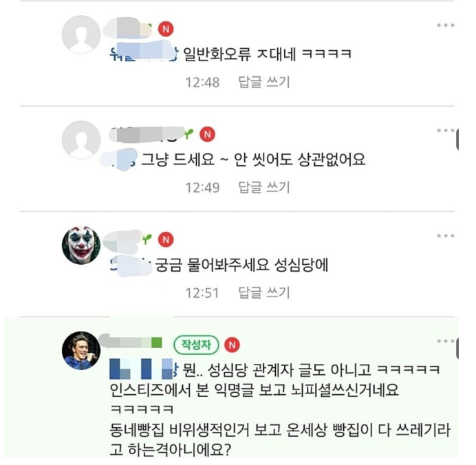
Task: Click the green sprout icon on the 12:51 comment
Action: [x=147, y=239]
